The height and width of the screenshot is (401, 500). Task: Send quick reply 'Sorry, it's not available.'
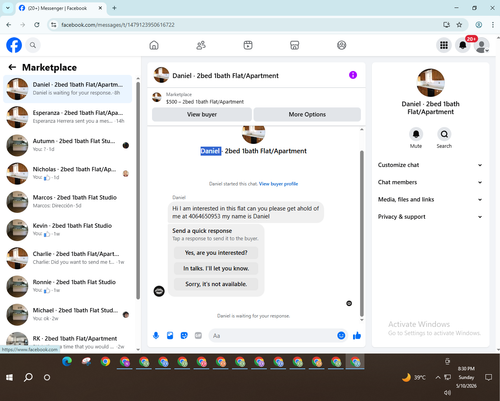pos(216,284)
